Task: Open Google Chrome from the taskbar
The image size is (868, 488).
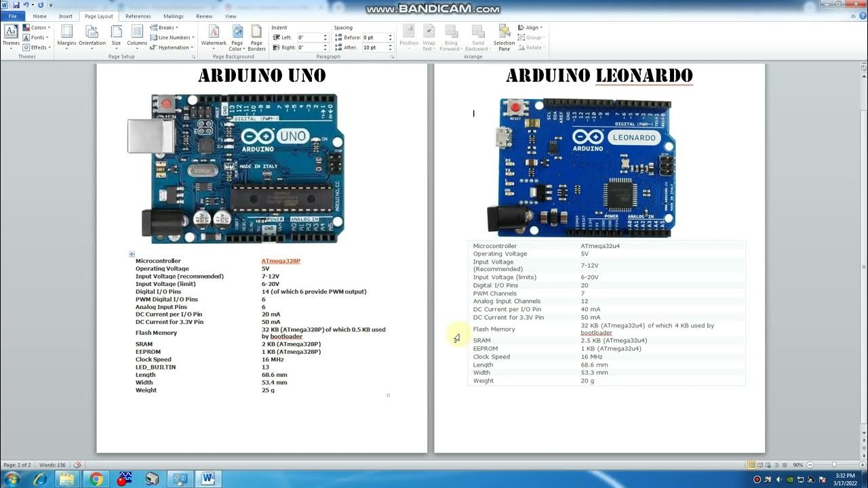Action: click(x=96, y=479)
